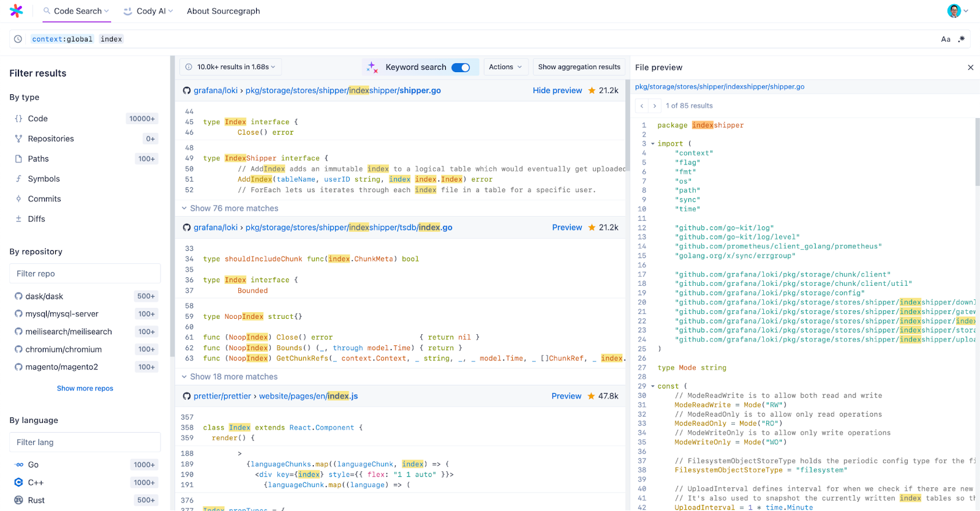
Task: Open grafana/loki repo link in shipper.go result
Action: (x=216, y=91)
